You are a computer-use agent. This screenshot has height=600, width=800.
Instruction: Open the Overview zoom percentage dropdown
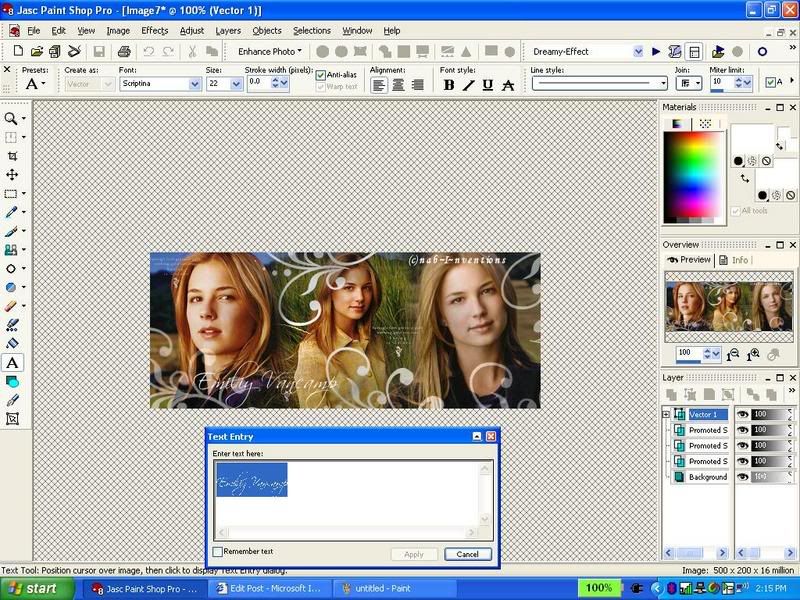(x=716, y=353)
